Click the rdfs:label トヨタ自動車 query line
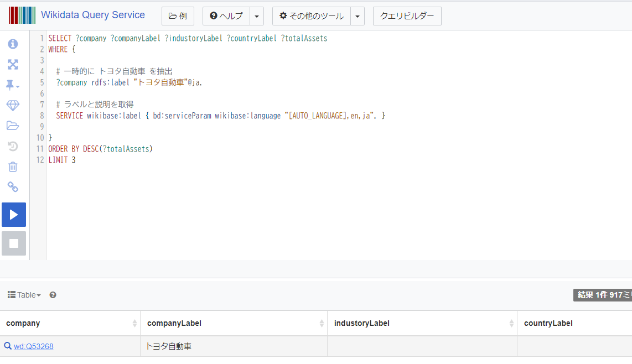This screenshot has height=364, width=632. coord(129,82)
